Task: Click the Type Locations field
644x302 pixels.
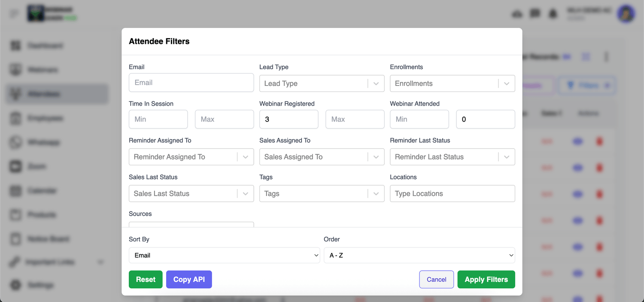Action: click(452, 193)
